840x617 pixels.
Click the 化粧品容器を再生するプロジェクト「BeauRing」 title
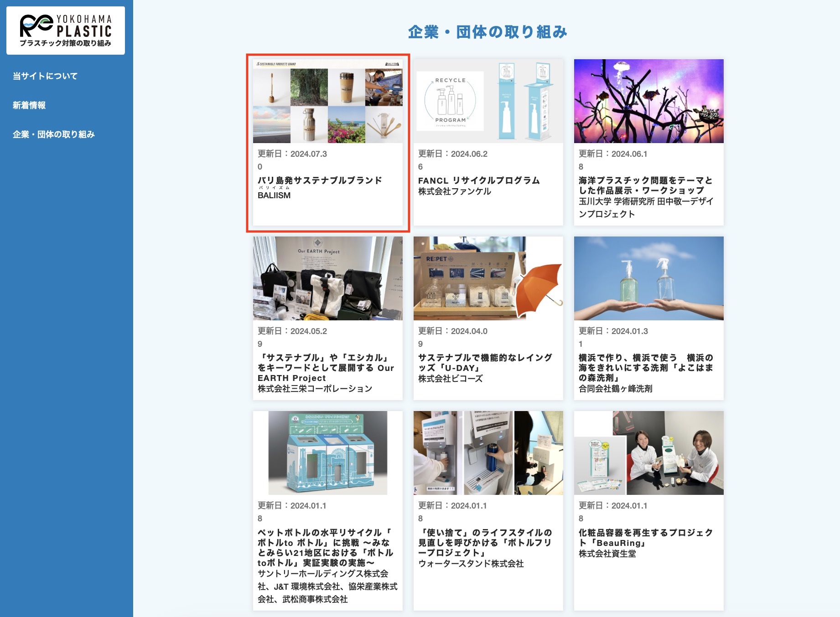coord(646,538)
